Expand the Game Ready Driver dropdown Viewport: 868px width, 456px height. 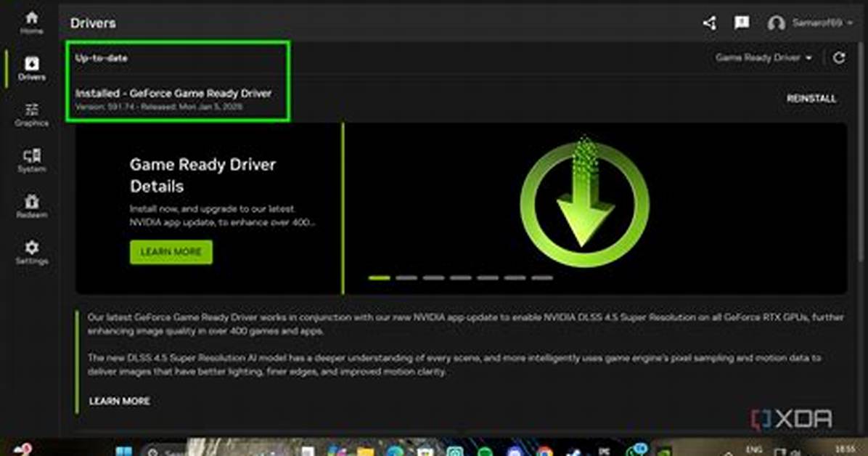pos(763,57)
